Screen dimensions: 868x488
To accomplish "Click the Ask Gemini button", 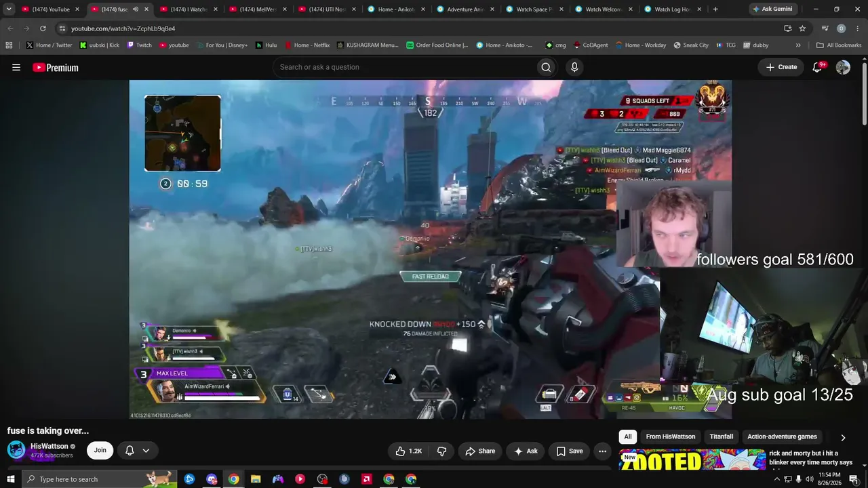I will (x=772, y=9).
